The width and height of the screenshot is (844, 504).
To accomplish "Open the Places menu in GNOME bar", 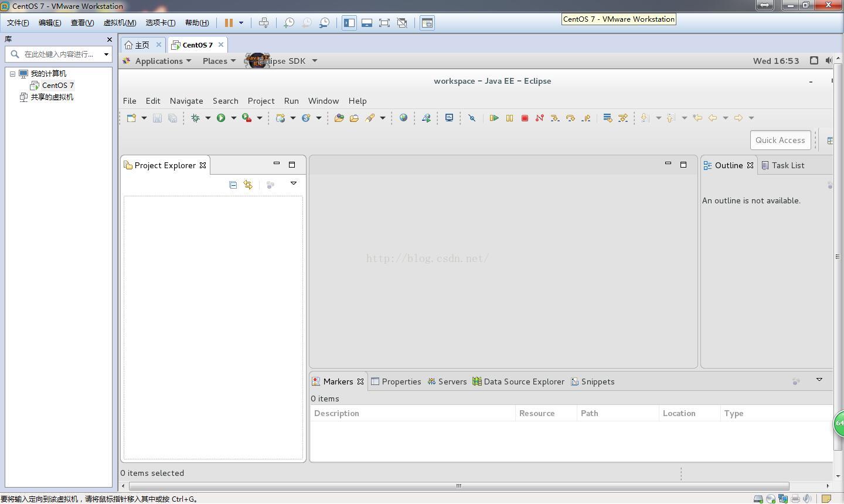I will pos(219,61).
